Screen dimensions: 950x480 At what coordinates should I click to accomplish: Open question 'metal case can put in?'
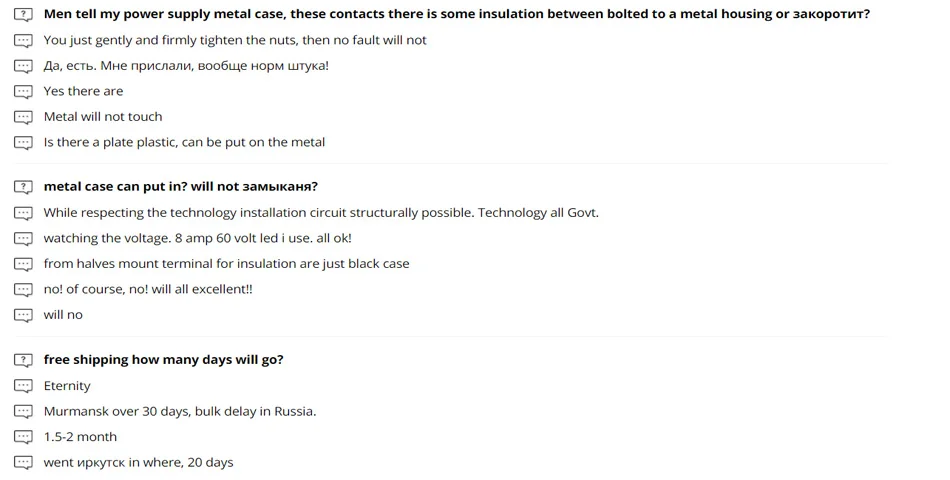coord(180,187)
